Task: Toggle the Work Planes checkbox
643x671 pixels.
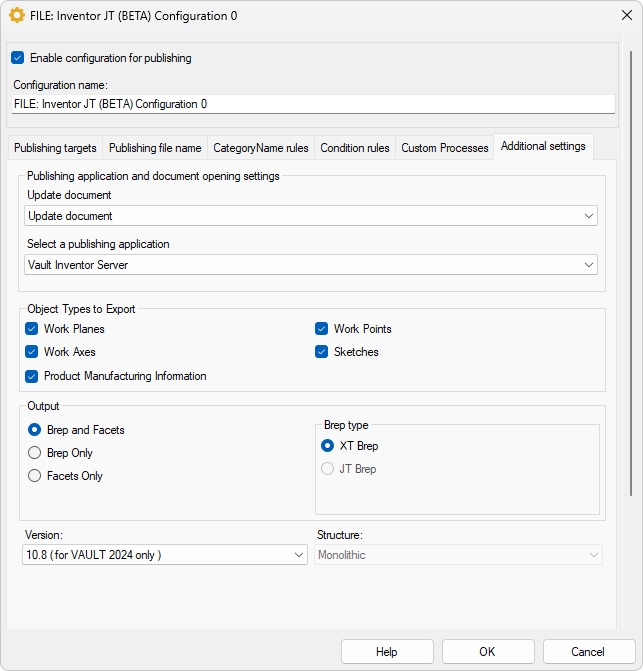Action: 32,329
